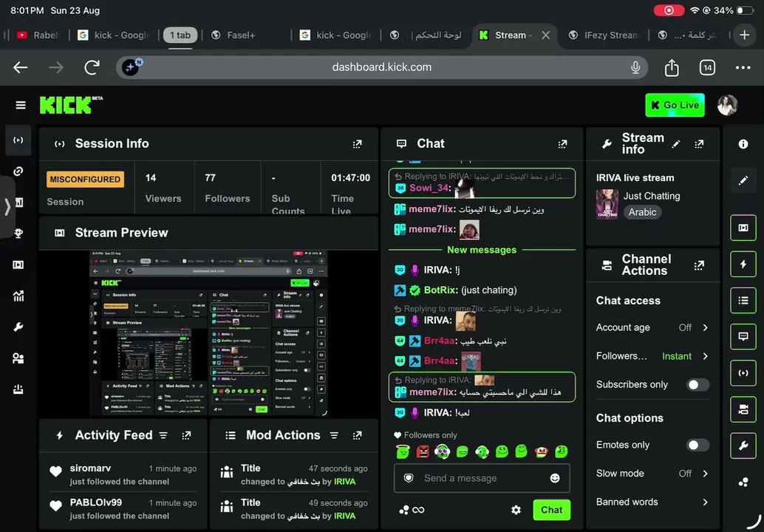Image resolution: width=764 pixels, height=532 pixels.
Task: Toggle the channel actions widget in right sidebar
Action: point(743,410)
